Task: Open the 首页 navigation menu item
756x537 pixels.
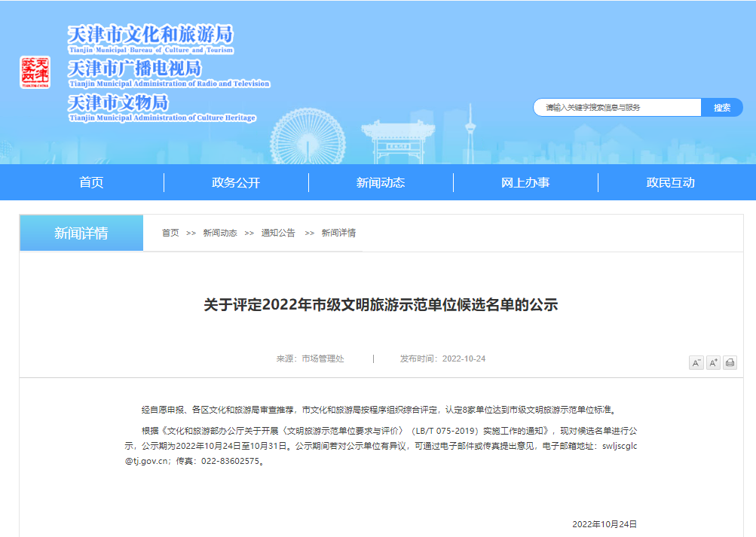Action: [x=91, y=182]
